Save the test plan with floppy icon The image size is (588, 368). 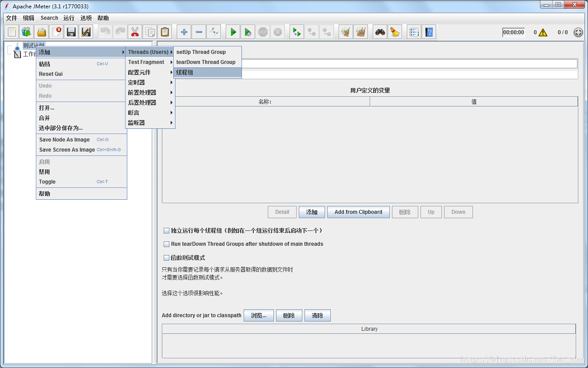tap(71, 32)
